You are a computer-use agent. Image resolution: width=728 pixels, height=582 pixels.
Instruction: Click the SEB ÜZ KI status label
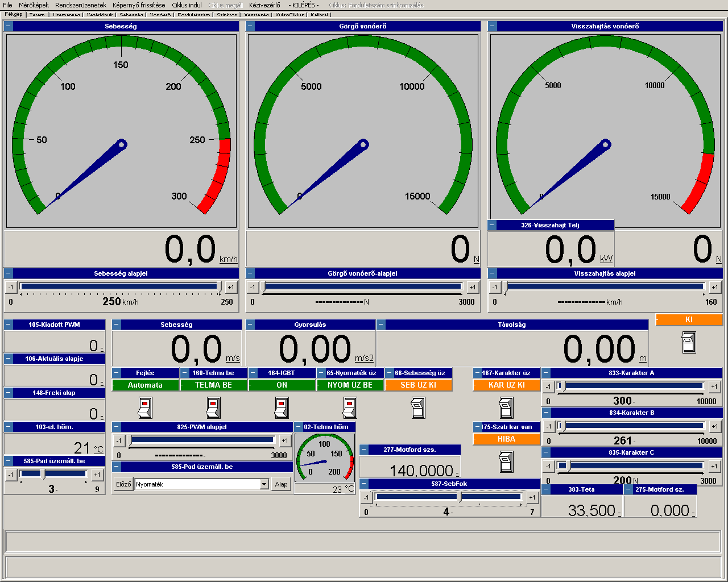click(x=418, y=385)
